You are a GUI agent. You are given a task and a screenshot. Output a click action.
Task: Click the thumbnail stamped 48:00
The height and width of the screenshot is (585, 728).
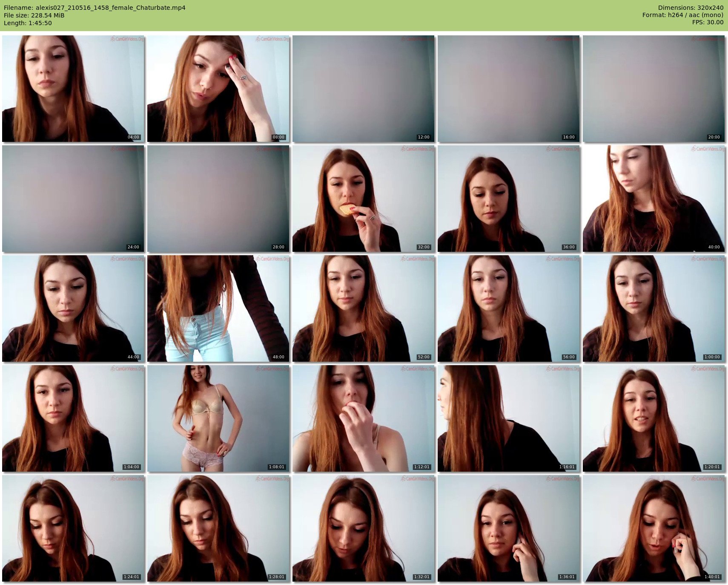click(x=218, y=308)
